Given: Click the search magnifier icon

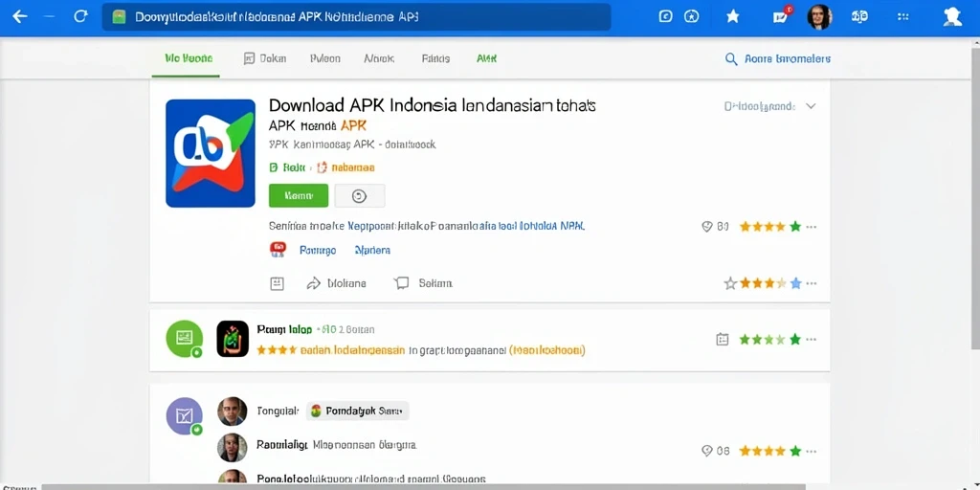Looking at the screenshot, I should (730, 58).
